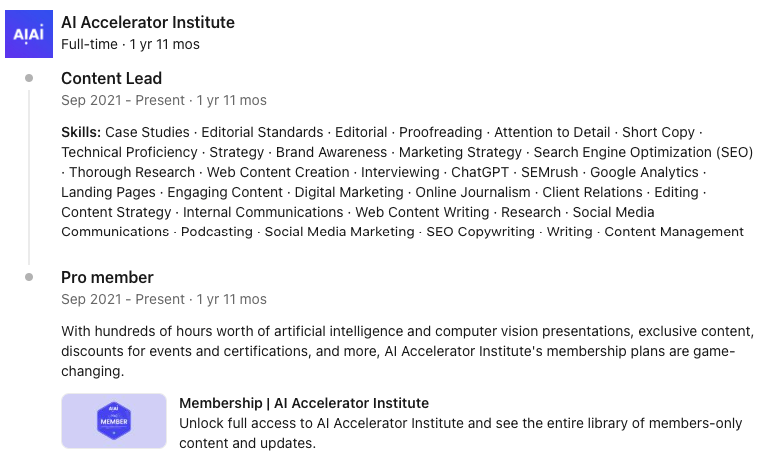Click the Search Engine Optimization (SEO) skill
This screenshot has width=775, height=455.
643,152
